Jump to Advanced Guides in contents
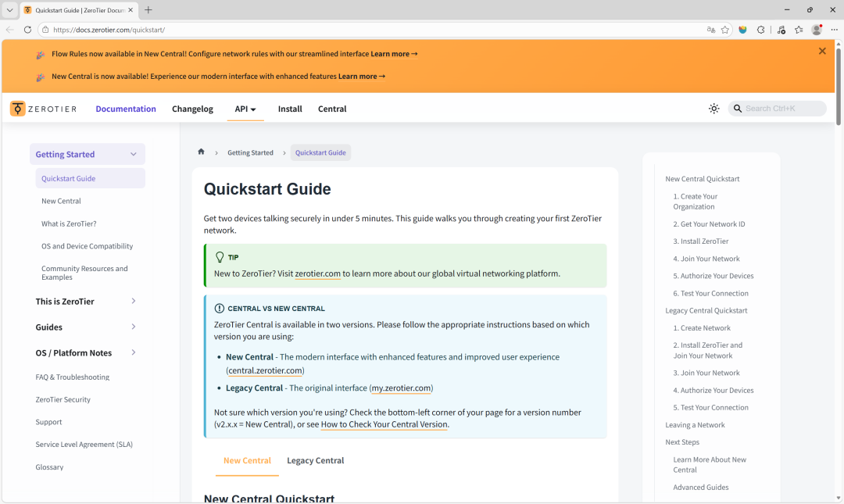 [x=701, y=488]
